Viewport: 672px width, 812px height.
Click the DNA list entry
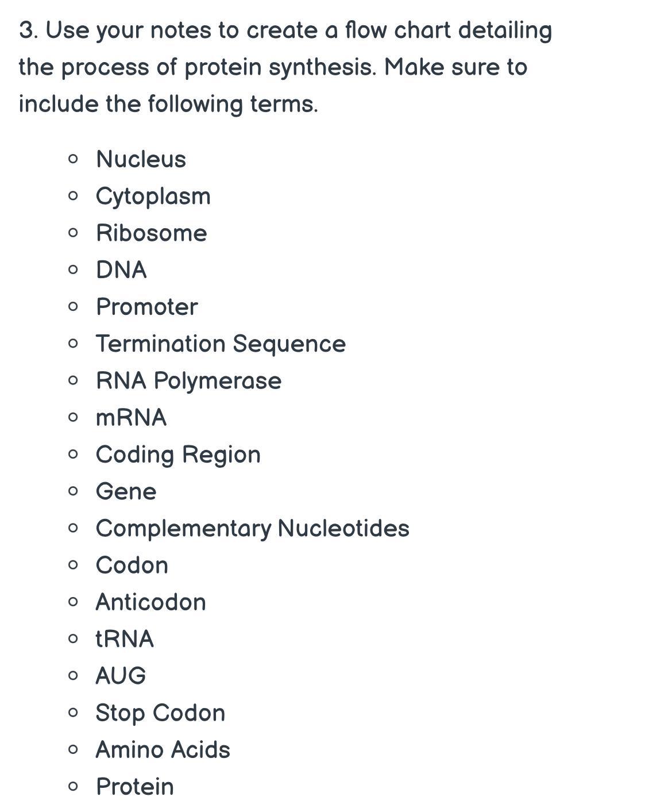(x=121, y=270)
